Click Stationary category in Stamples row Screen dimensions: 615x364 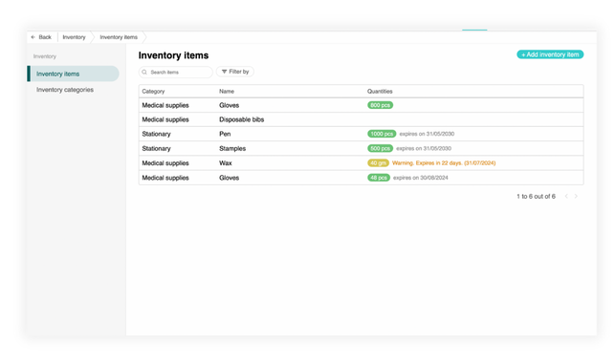pos(157,148)
